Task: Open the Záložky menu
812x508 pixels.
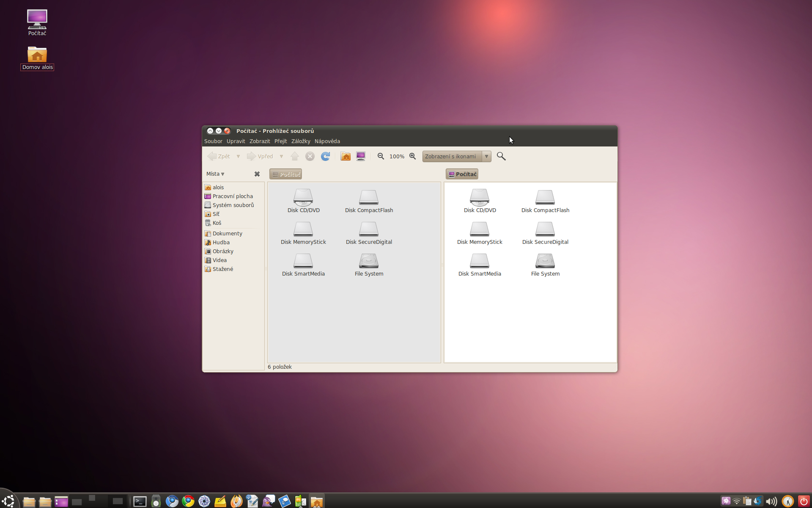Action: pyautogui.click(x=301, y=141)
